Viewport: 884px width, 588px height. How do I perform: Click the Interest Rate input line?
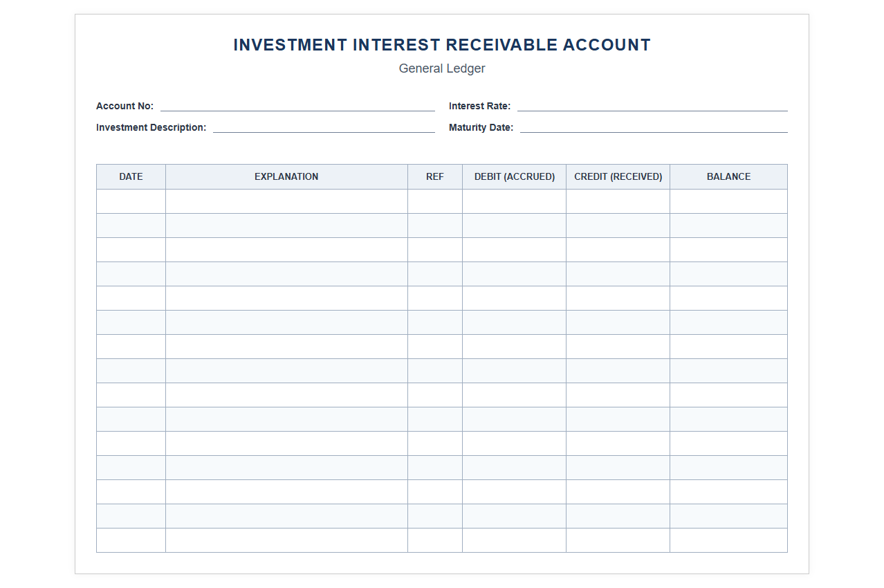652,106
